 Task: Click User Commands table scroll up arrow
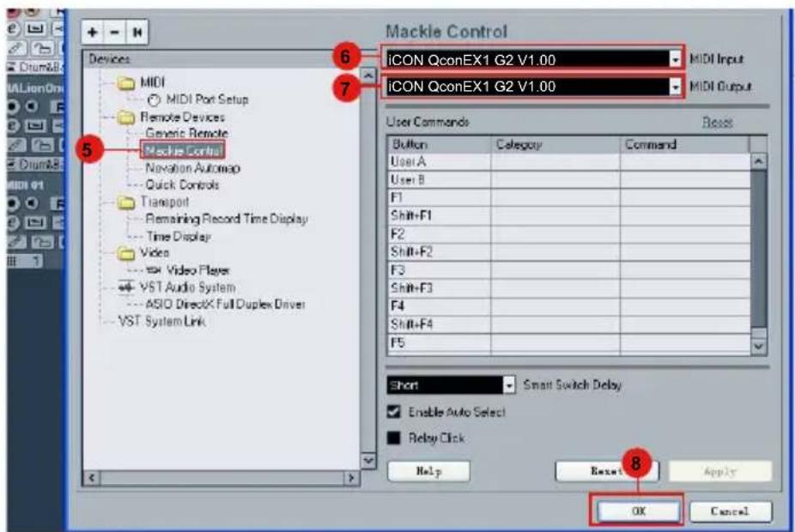click(758, 161)
